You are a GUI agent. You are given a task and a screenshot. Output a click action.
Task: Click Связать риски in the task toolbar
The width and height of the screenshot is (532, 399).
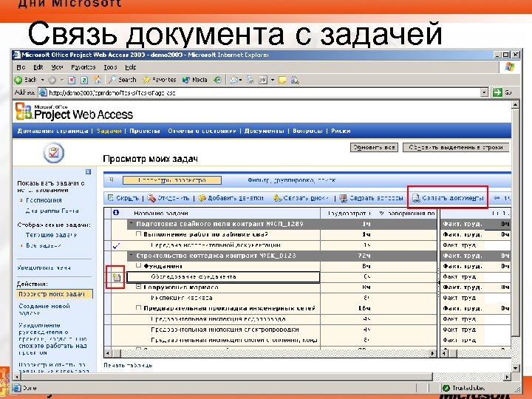(x=301, y=198)
